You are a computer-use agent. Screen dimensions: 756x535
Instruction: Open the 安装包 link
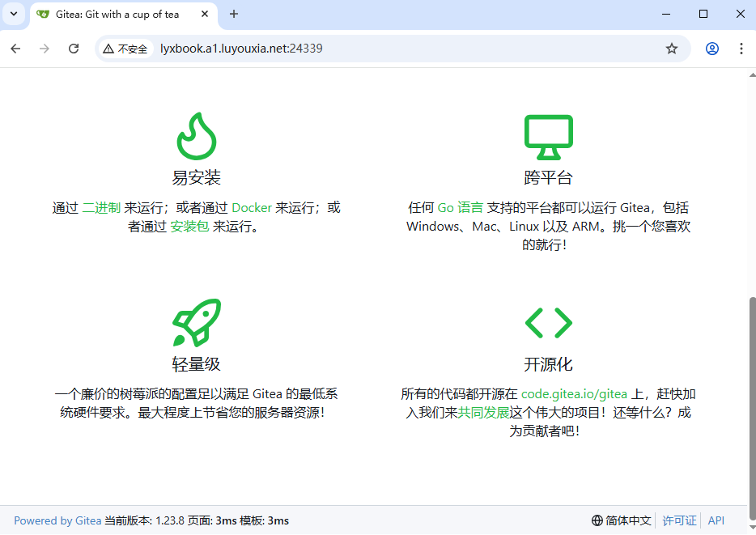(x=189, y=226)
